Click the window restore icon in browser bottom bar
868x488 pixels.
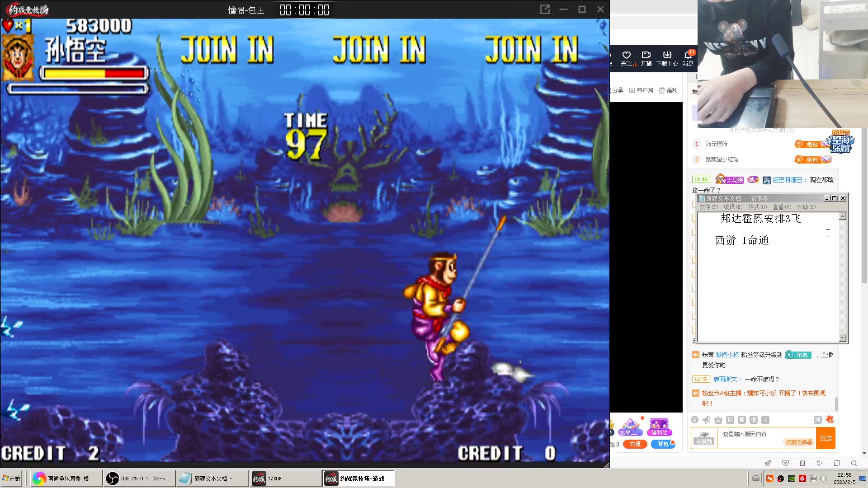point(837,463)
